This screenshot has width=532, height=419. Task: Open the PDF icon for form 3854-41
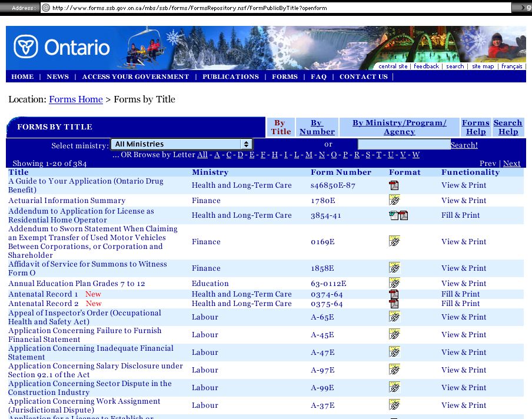tap(403, 215)
